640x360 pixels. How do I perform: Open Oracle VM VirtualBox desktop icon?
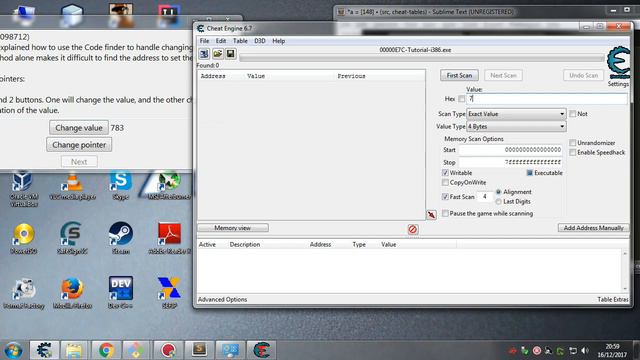tap(23, 189)
